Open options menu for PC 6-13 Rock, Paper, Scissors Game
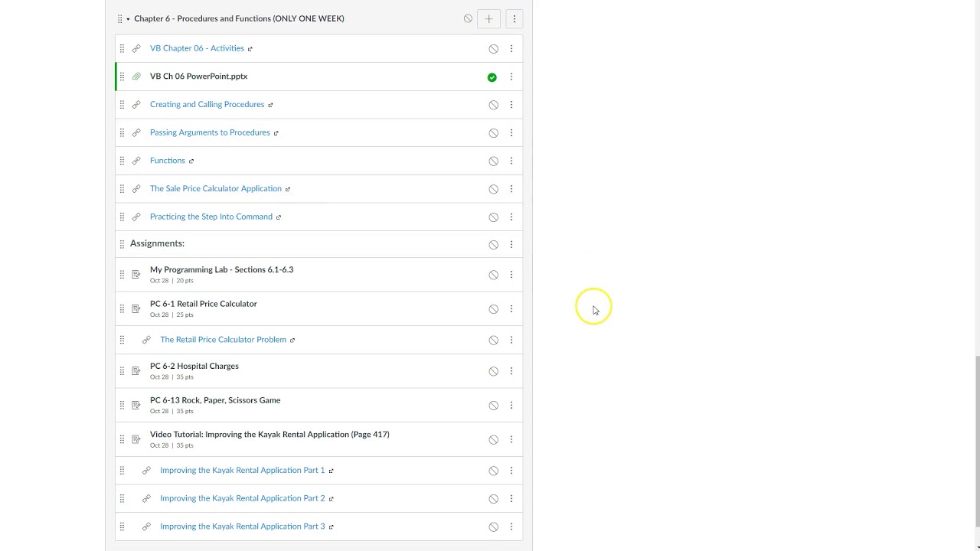Screen dimensions: 980x551 [x=511, y=406]
